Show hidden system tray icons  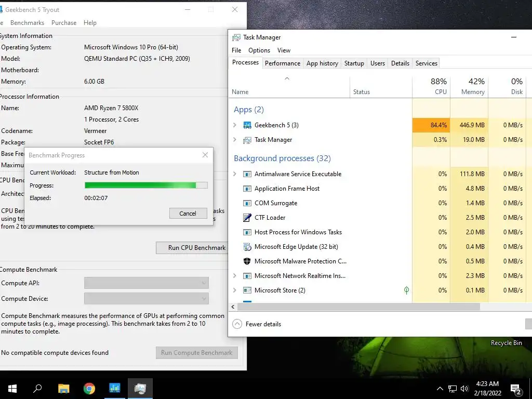[440, 389]
